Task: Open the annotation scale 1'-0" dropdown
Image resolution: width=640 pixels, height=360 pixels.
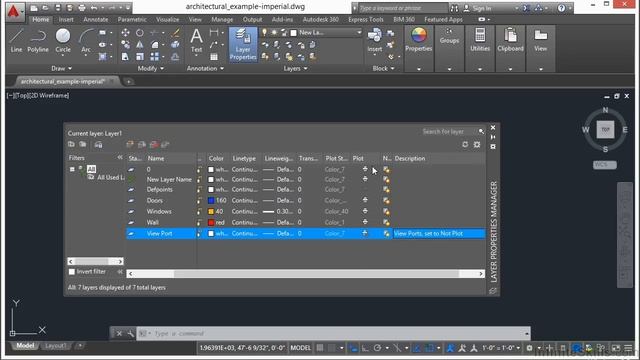Action: [501, 348]
